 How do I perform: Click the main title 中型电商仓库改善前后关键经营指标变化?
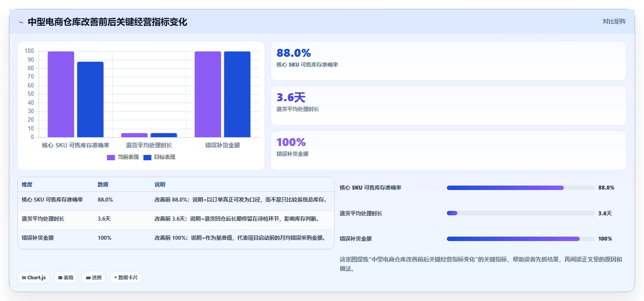(107, 22)
